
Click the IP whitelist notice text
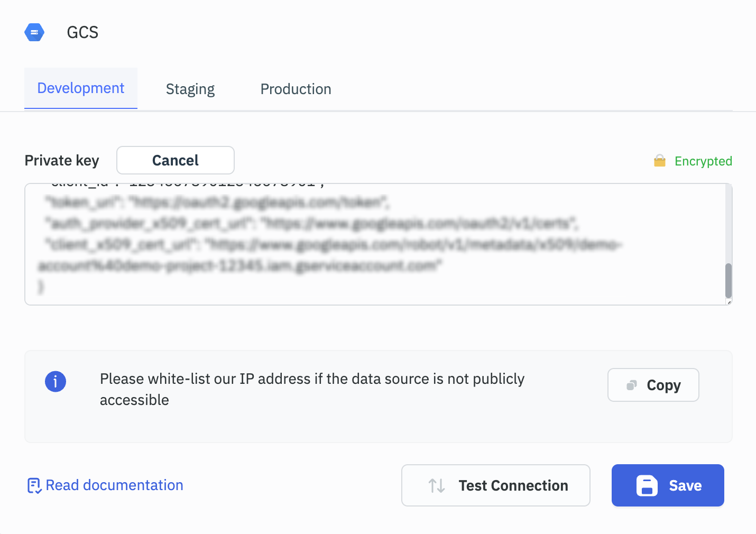coord(312,389)
